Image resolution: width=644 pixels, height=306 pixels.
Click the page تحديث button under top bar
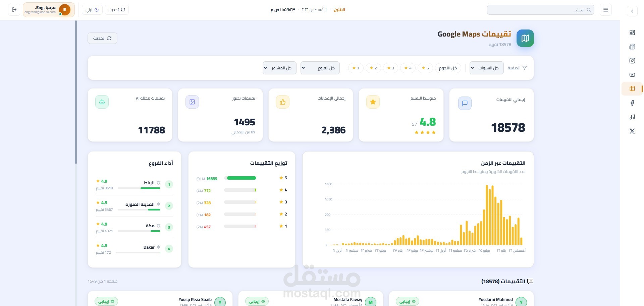(x=103, y=38)
